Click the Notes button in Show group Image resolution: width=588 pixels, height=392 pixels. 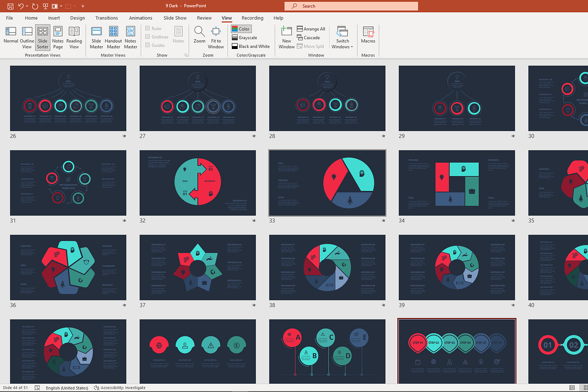[178, 35]
